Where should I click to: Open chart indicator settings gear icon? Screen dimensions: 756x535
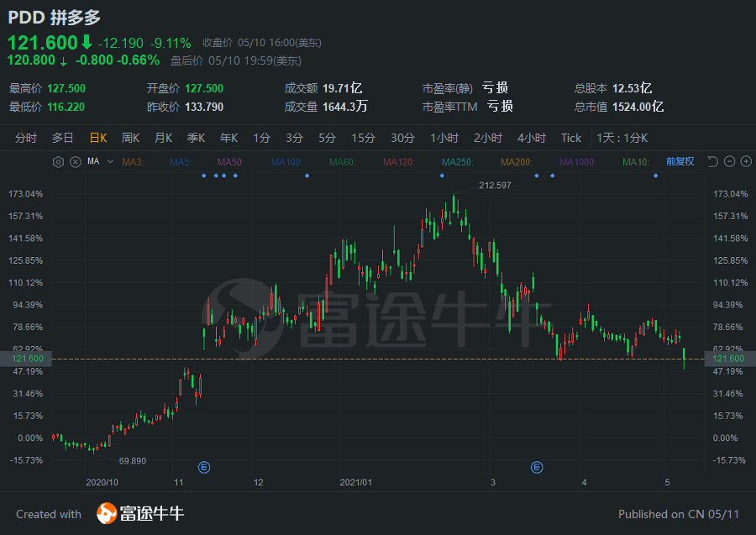pyautogui.click(x=58, y=162)
